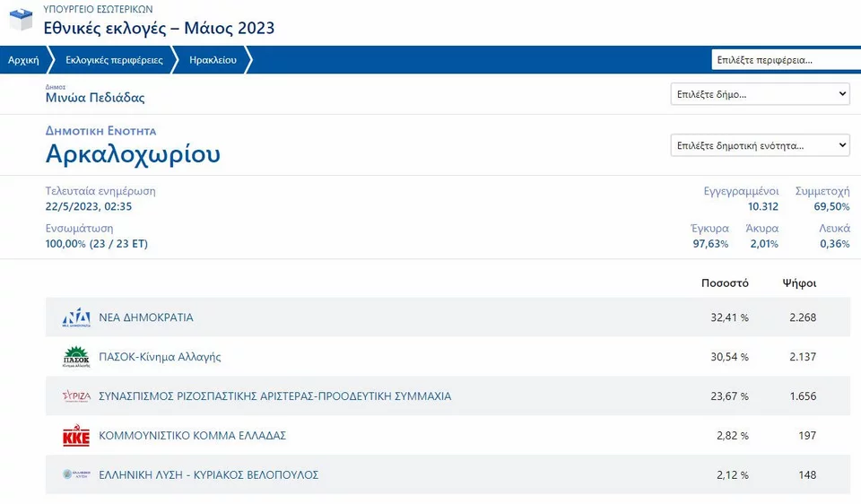Click the ΕΛΛΗΝΙΚΗ ΛΥΣΗ - ΚΥΡΙΑΚΟΣ ΒΕΛΟΠΟΥΛΟΣ name
The height and width of the screenshot is (504, 861).
click(x=209, y=475)
